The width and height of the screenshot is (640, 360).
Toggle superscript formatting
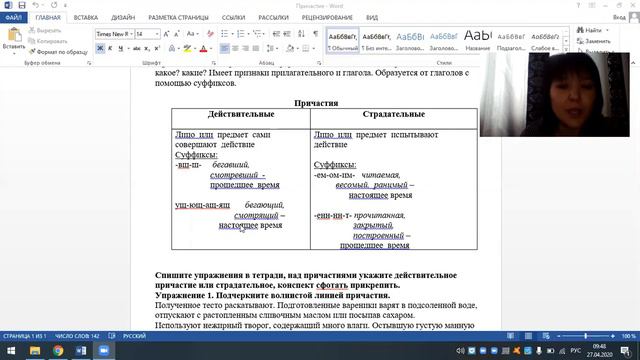pos(157,49)
